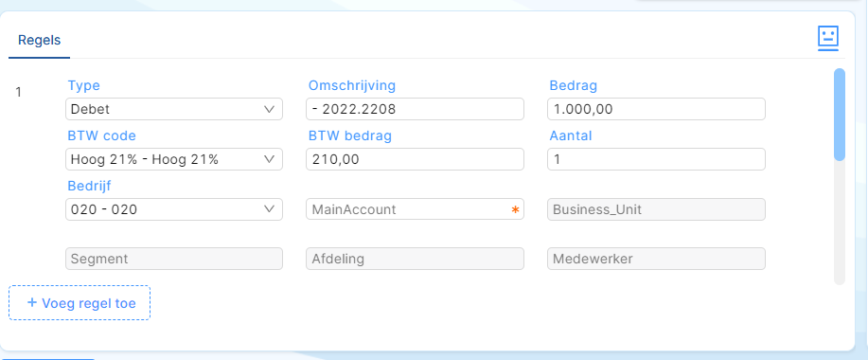Open the Regels tab
The height and width of the screenshot is (360, 868).
tap(40, 41)
